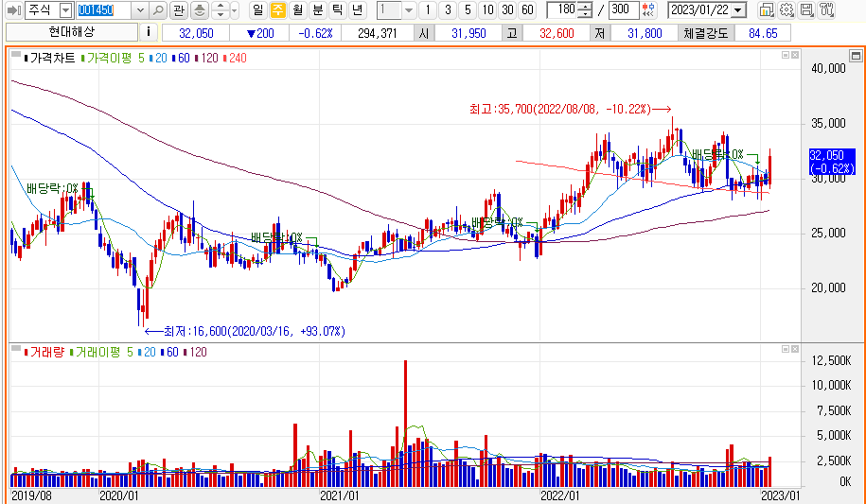Open the interval value combo box
Image resolution: width=866 pixels, height=504 pixels.
point(396,10)
